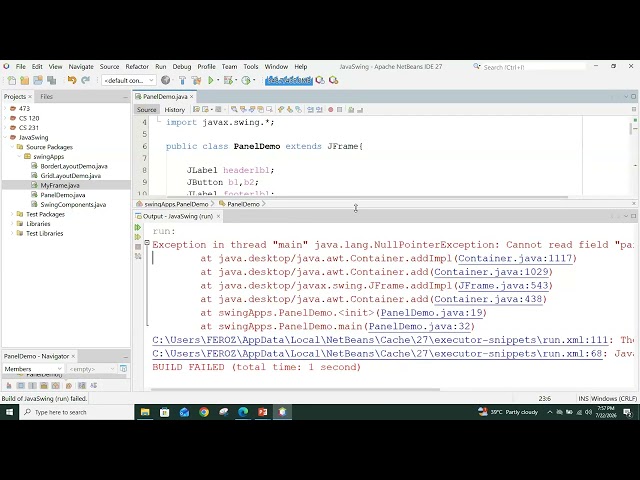Viewport: 640px width, 480px height.
Task: Open File Explorer from the taskbar
Action: tap(145, 412)
